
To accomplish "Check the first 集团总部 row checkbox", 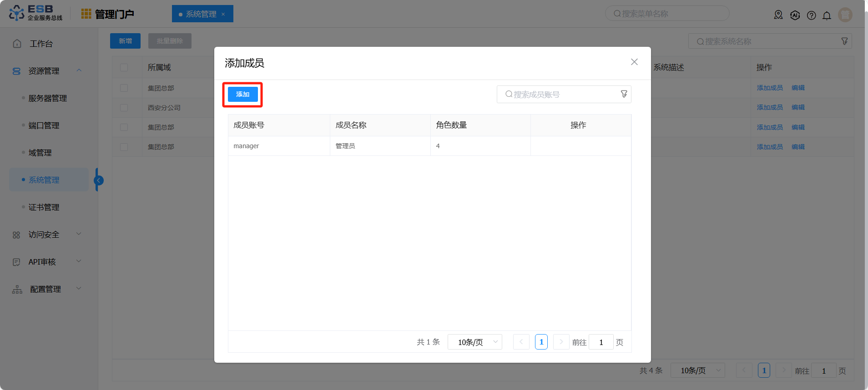I will 124,88.
